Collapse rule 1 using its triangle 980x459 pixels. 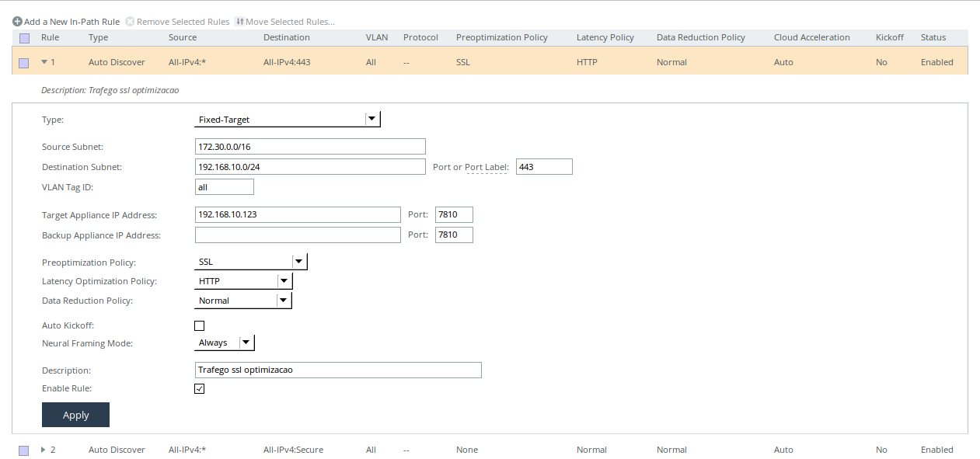coord(44,62)
